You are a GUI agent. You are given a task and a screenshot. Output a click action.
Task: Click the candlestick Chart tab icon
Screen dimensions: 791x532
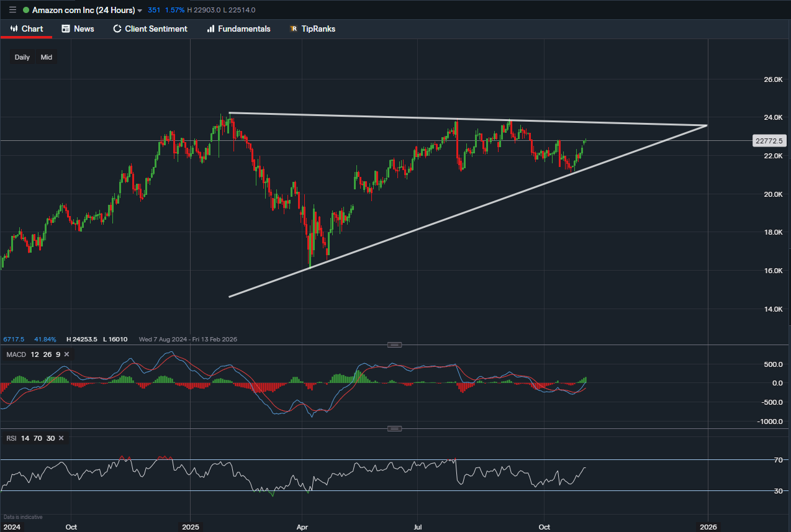[14, 29]
